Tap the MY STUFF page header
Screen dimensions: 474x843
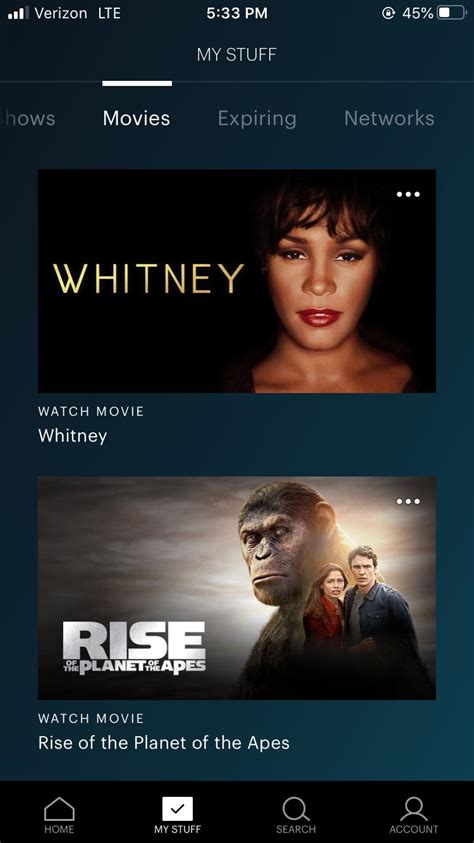[x=236, y=54]
